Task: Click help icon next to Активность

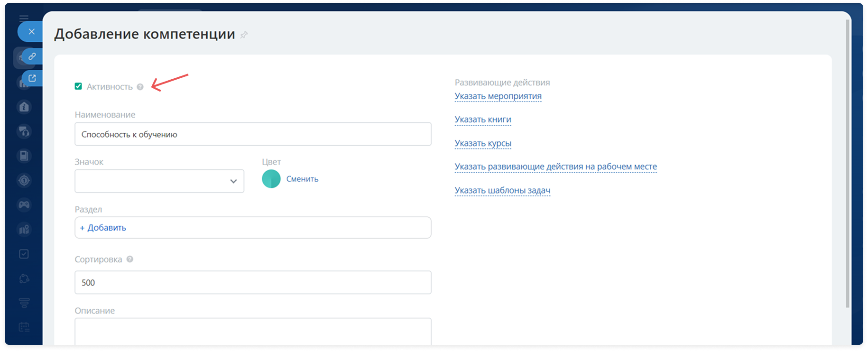Action: [140, 87]
